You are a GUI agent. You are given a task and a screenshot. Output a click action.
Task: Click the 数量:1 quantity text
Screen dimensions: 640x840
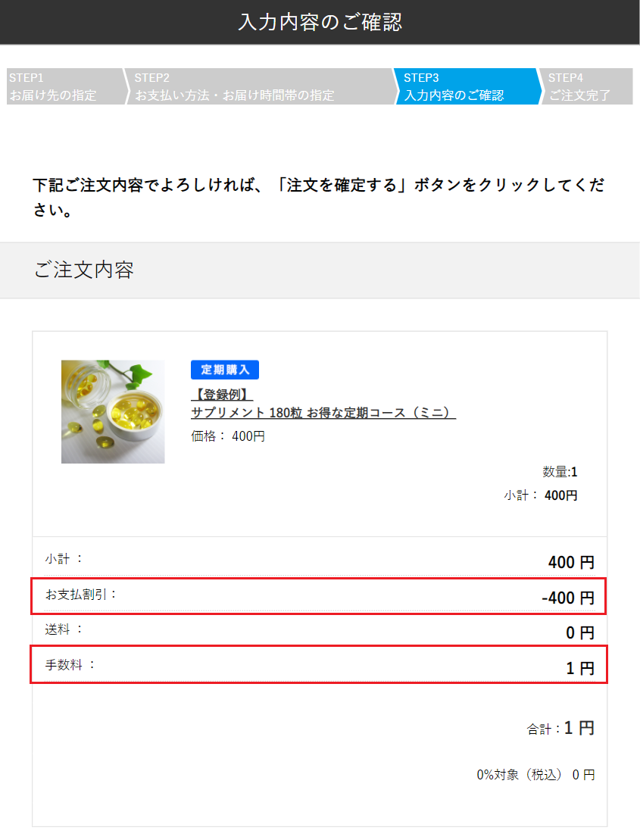tap(560, 472)
